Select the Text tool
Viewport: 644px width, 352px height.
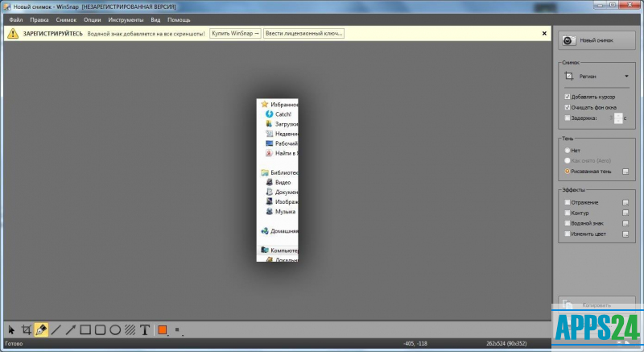[145, 329]
